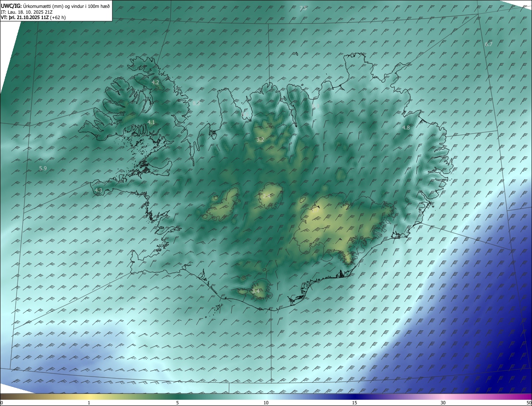This screenshot has width=532, height=406.
Task: Click the color scale tick labeled 10
Action: pyautogui.click(x=266, y=403)
